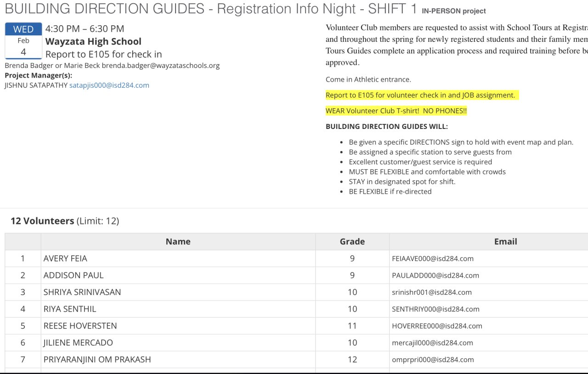The image size is (588, 374).
Task: Select PRIYARANJINI OM PRAKASH name cell
Action: click(x=97, y=359)
